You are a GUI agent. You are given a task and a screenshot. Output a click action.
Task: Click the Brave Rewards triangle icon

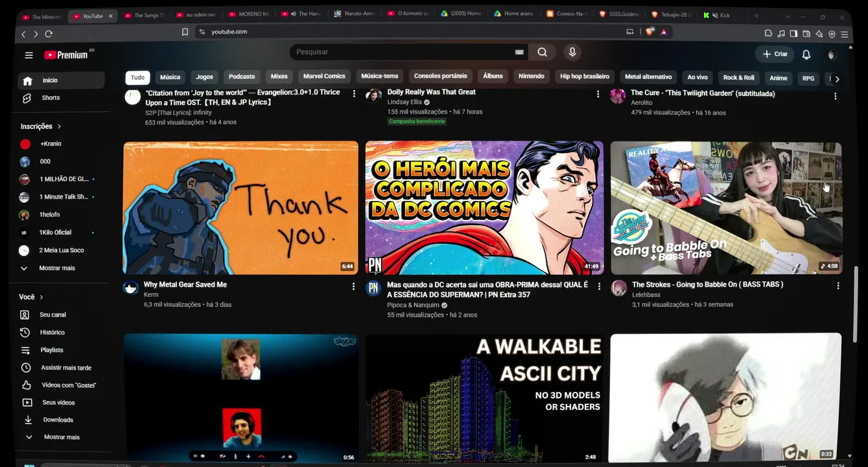[664, 32]
